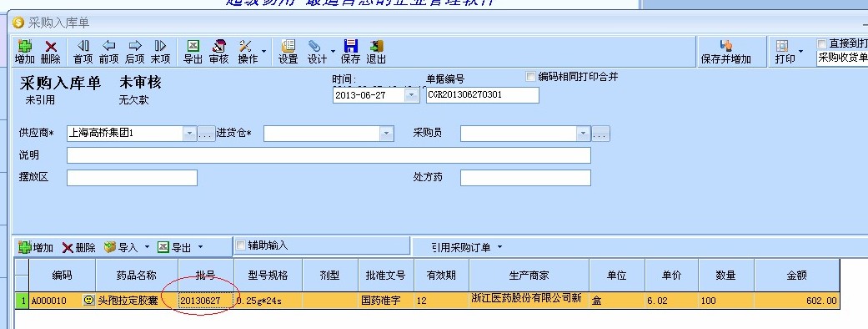The width and height of the screenshot is (868, 329).
Task: Click the 摆放区 input field
Action: pos(132,178)
